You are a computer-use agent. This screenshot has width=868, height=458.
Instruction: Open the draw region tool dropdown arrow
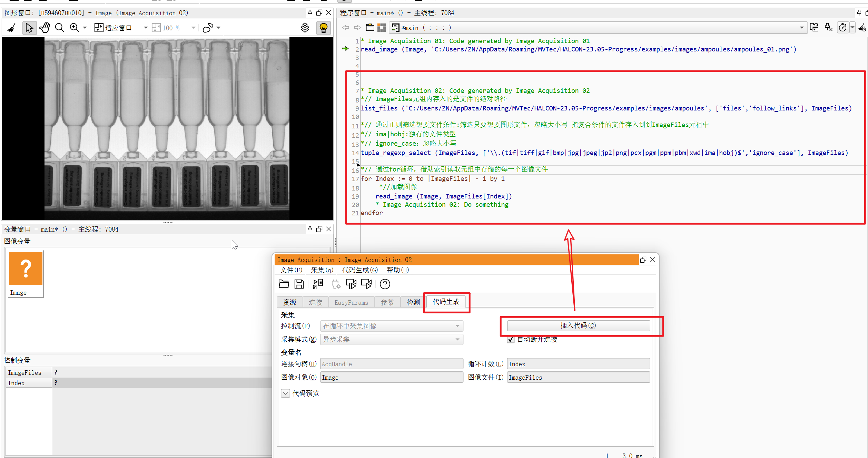tap(218, 28)
